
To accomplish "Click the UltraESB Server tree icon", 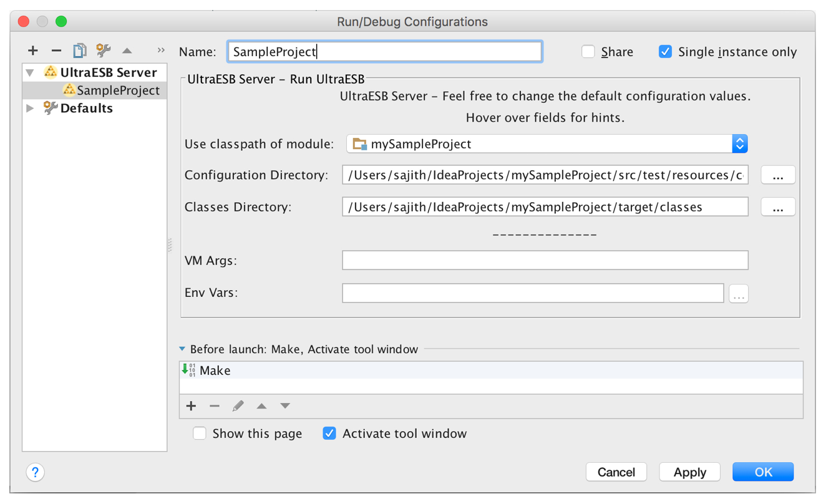I will 51,72.
